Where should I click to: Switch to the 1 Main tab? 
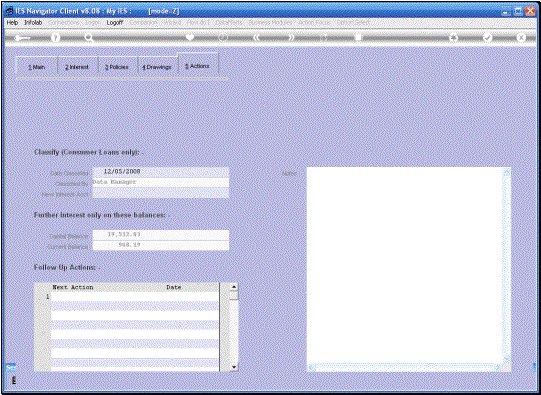37,67
